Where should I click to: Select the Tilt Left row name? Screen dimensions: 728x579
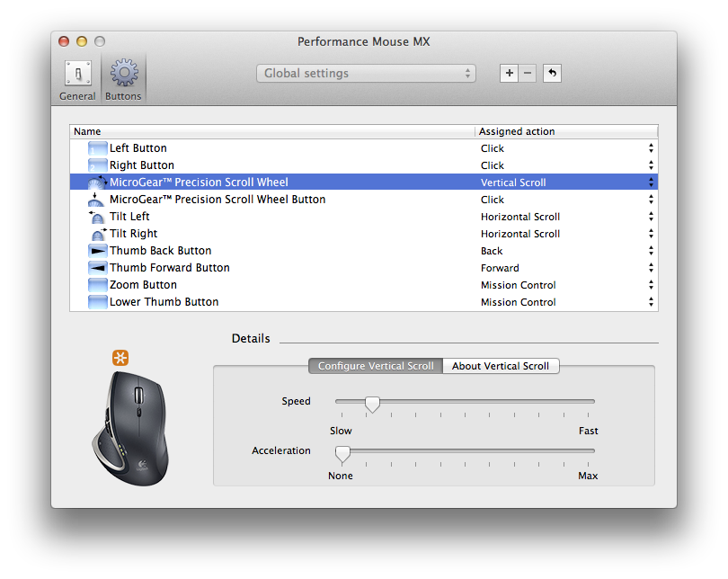(x=129, y=217)
